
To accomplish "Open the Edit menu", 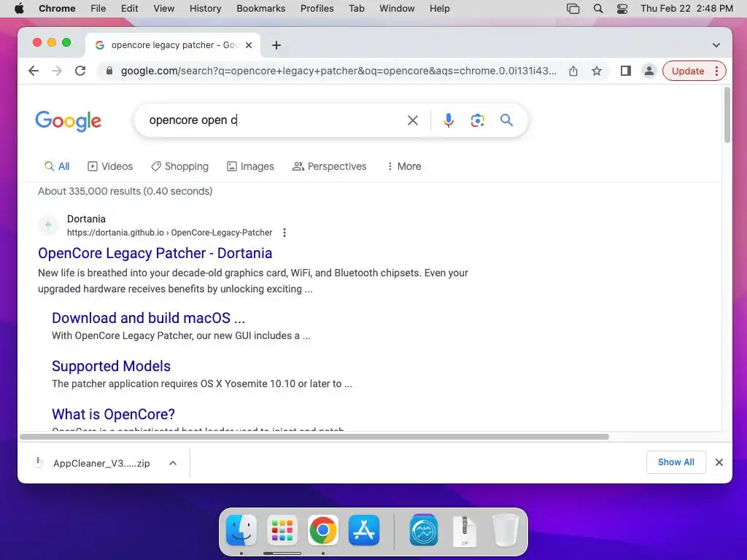I will pyautogui.click(x=129, y=9).
